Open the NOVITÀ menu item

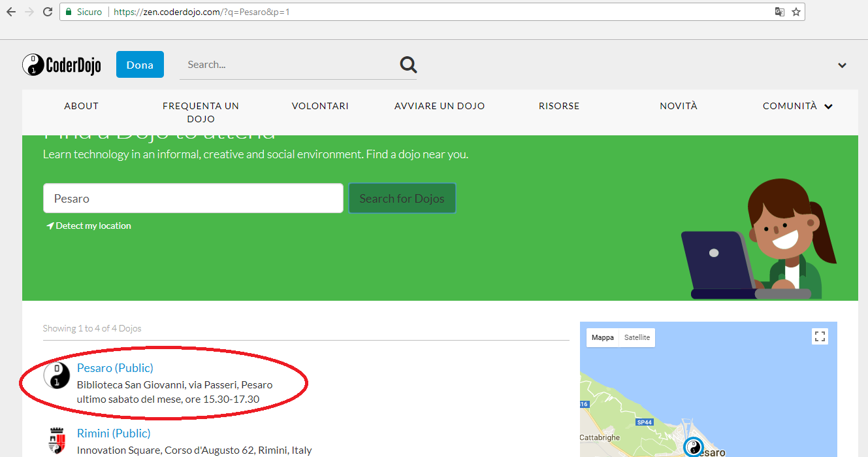pyautogui.click(x=679, y=106)
